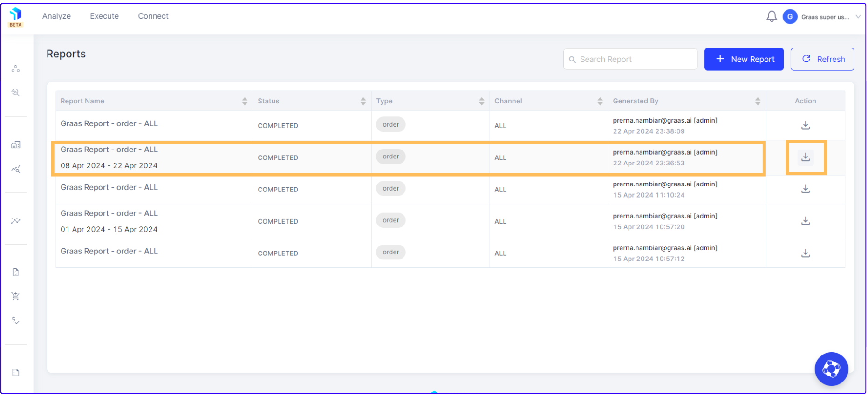Click order tag in 23:36:53 report row
The height and width of the screenshot is (396, 868).
pyautogui.click(x=391, y=157)
